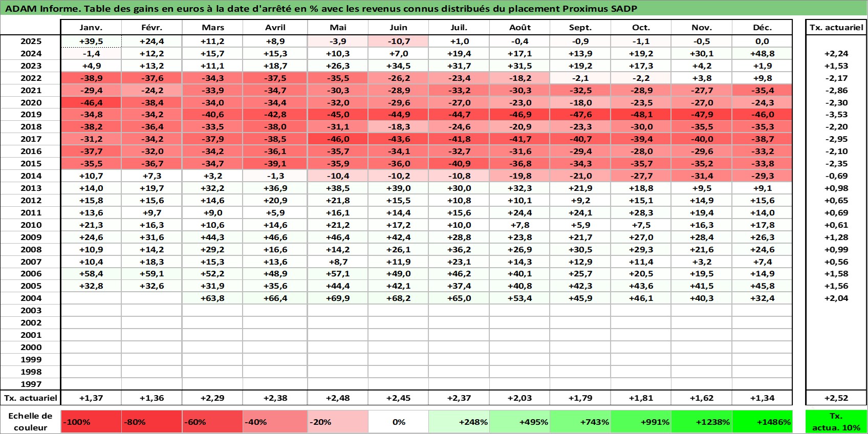This screenshot has height=434, width=868.
Task: Click May column total '+2,48'
Action: pos(338,398)
